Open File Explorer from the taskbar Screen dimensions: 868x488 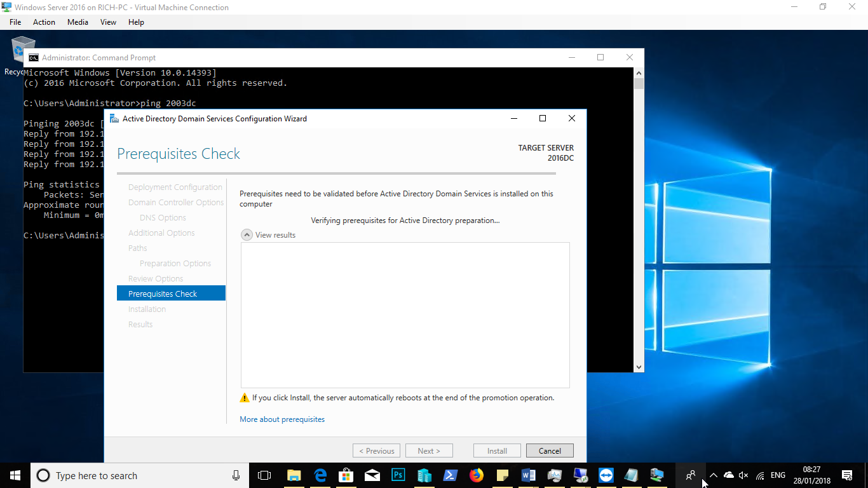tap(294, 475)
